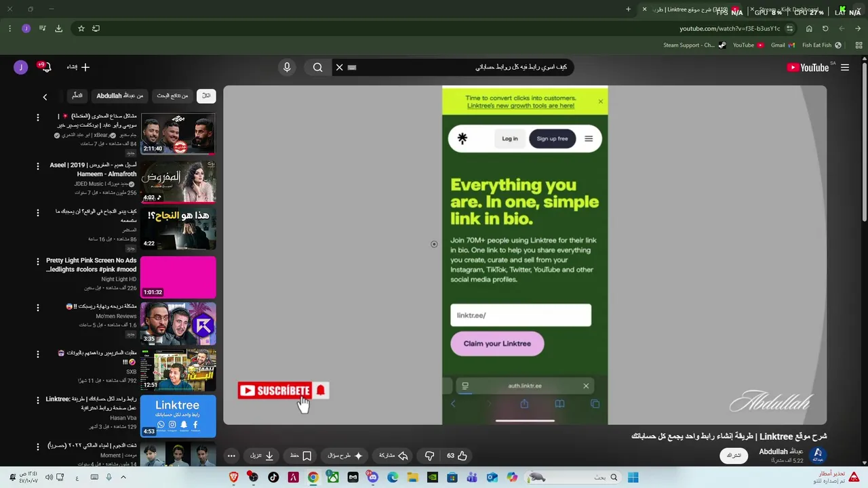Select the 'From Abdullah' filter chip
868x488 pixels.
(x=120, y=96)
